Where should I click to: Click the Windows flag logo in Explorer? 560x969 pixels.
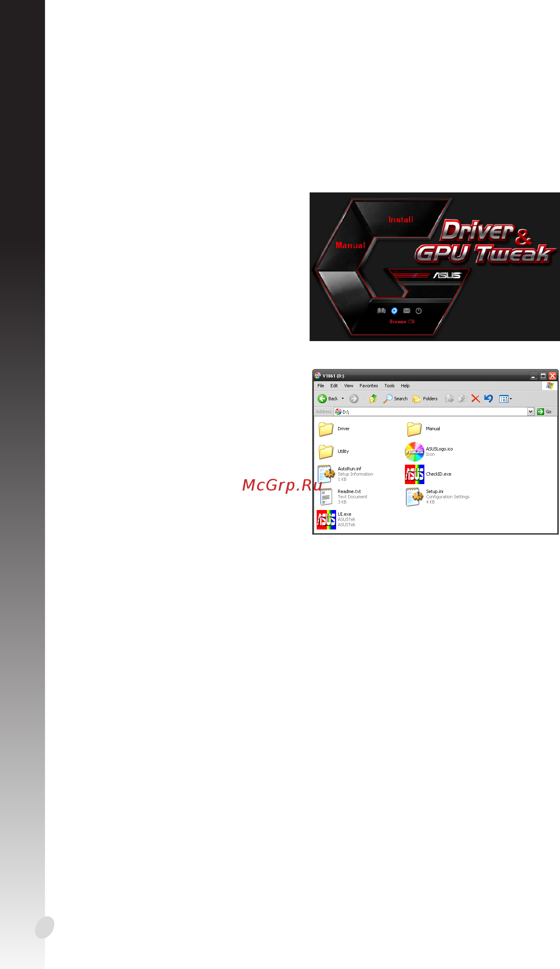point(549,386)
